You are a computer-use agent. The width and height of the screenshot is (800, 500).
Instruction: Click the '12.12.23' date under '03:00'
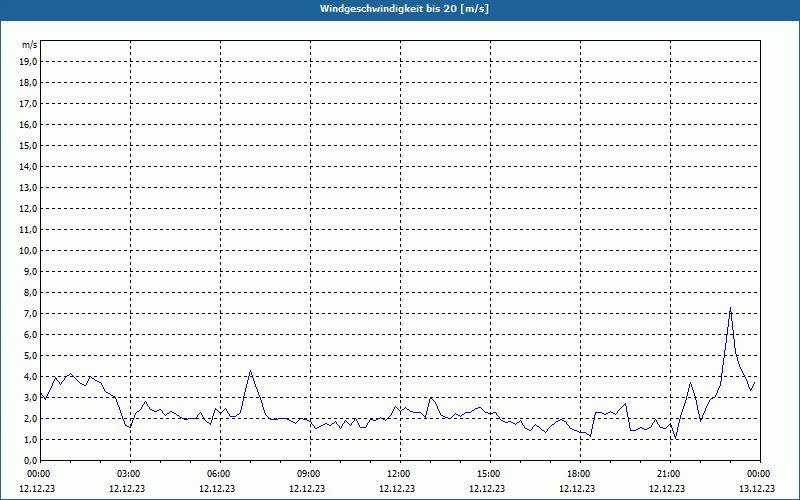click(x=127, y=488)
